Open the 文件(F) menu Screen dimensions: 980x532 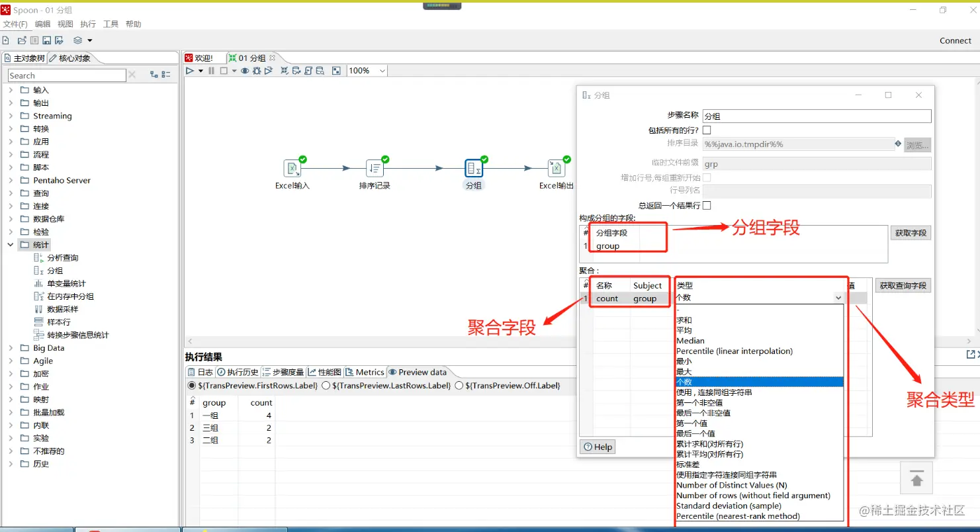(x=15, y=24)
